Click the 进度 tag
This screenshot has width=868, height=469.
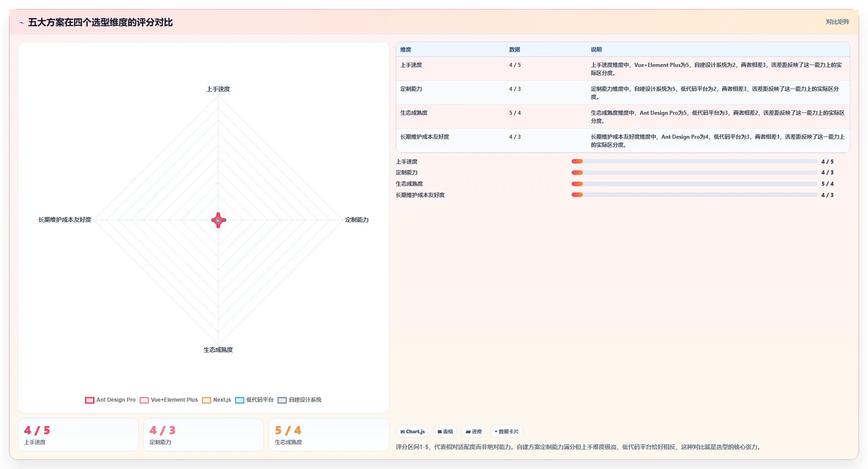(474, 431)
